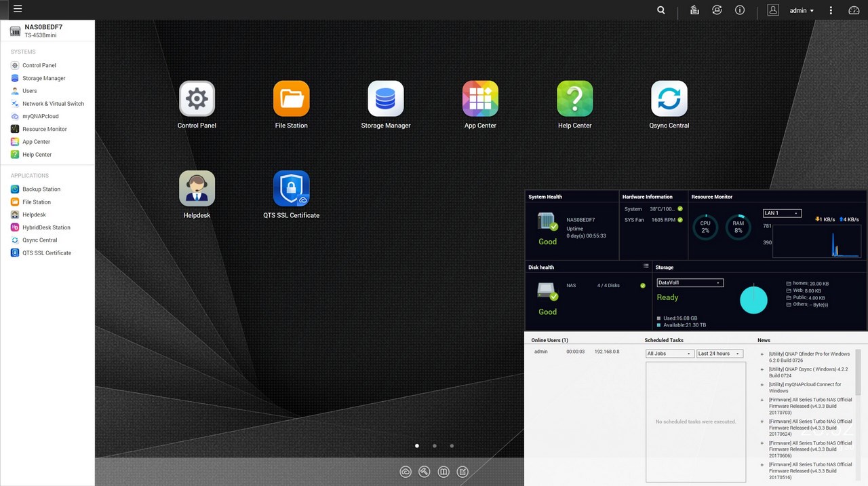Click the utility hammer dock icon

pos(425,471)
